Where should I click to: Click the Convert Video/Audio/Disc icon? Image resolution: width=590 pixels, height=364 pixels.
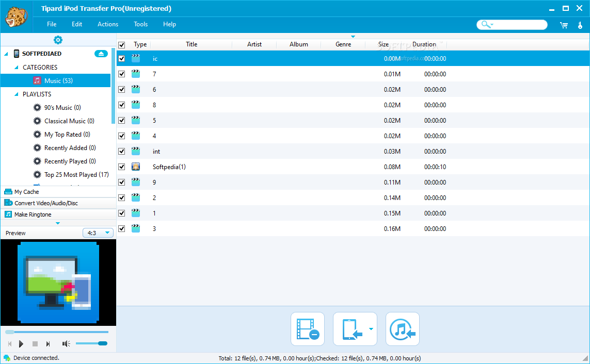click(x=8, y=203)
